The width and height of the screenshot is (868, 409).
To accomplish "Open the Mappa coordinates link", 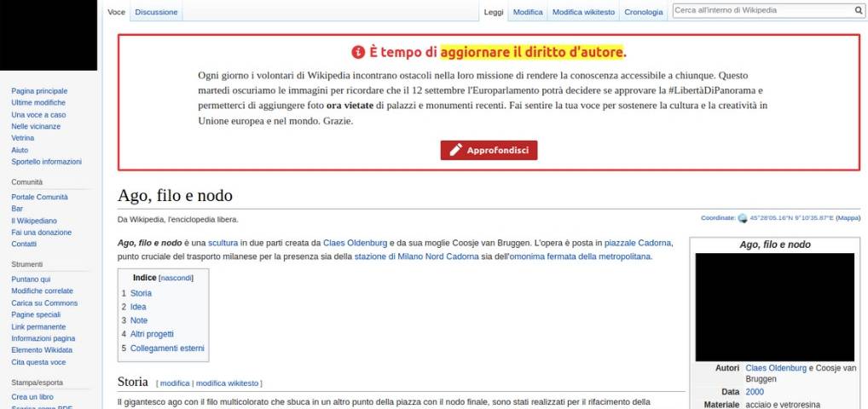I will click(848, 218).
